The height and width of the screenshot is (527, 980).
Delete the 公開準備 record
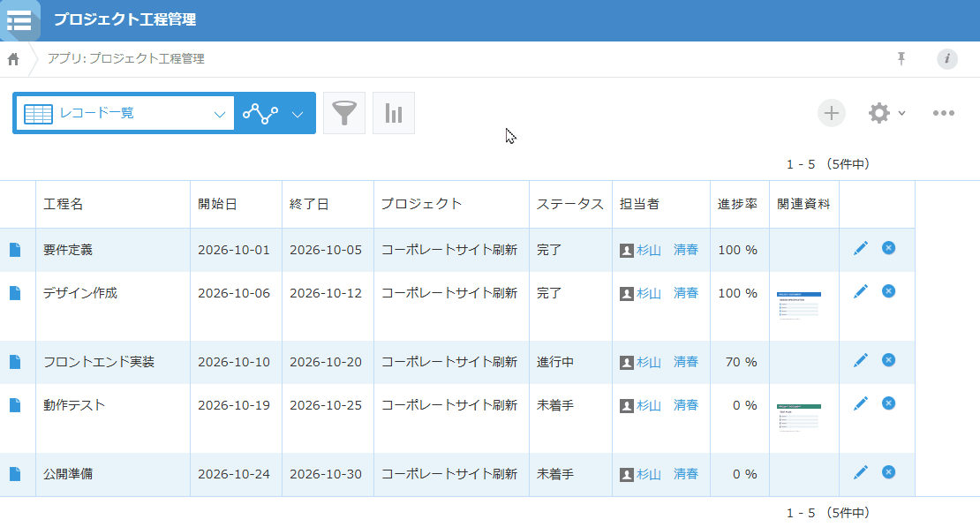point(888,472)
